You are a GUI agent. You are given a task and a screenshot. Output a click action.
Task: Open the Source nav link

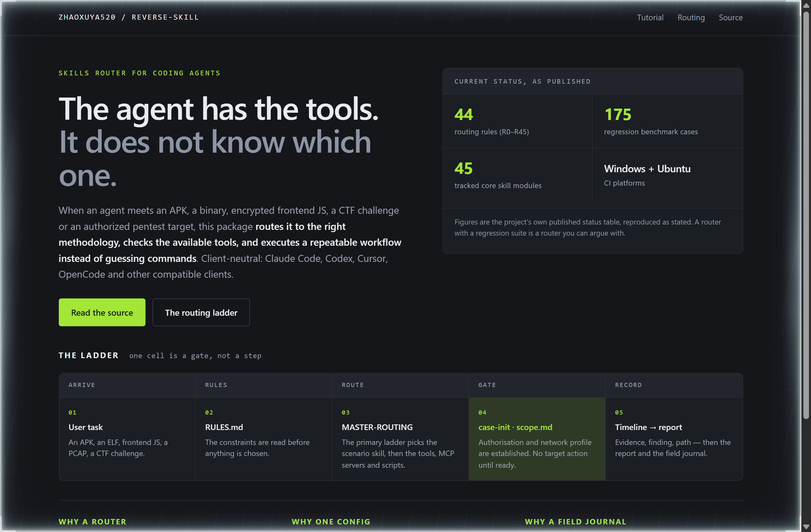(731, 17)
